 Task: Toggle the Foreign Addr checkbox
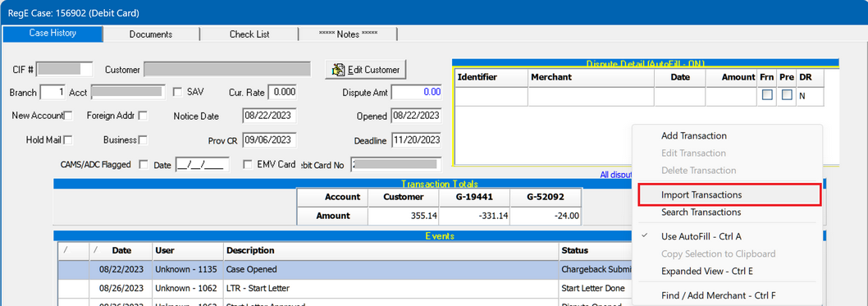[143, 116]
